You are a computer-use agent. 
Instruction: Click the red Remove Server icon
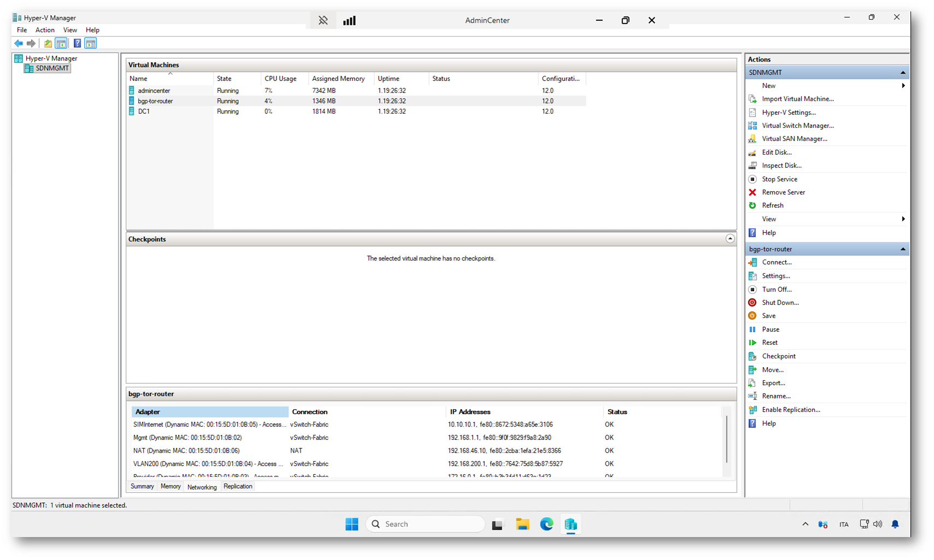(753, 192)
